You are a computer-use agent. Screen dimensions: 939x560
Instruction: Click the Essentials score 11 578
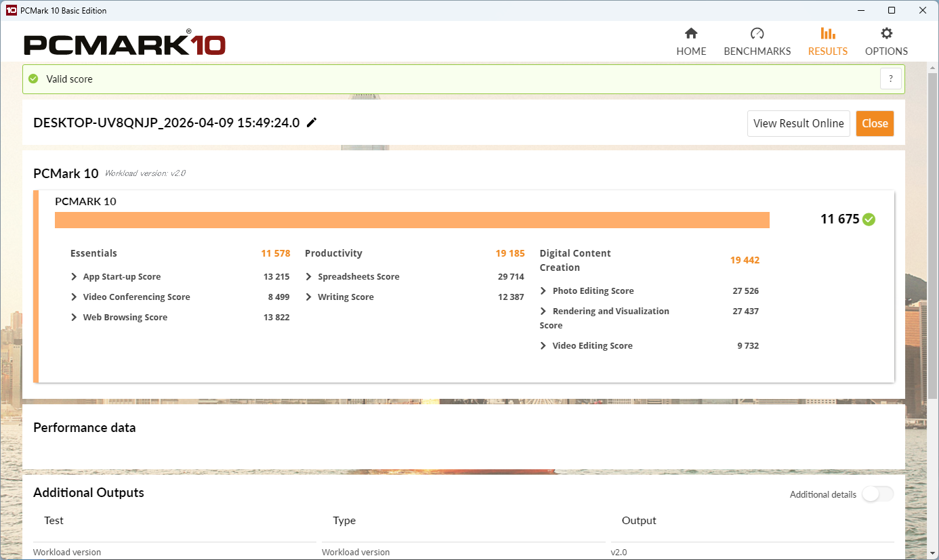[x=276, y=253]
